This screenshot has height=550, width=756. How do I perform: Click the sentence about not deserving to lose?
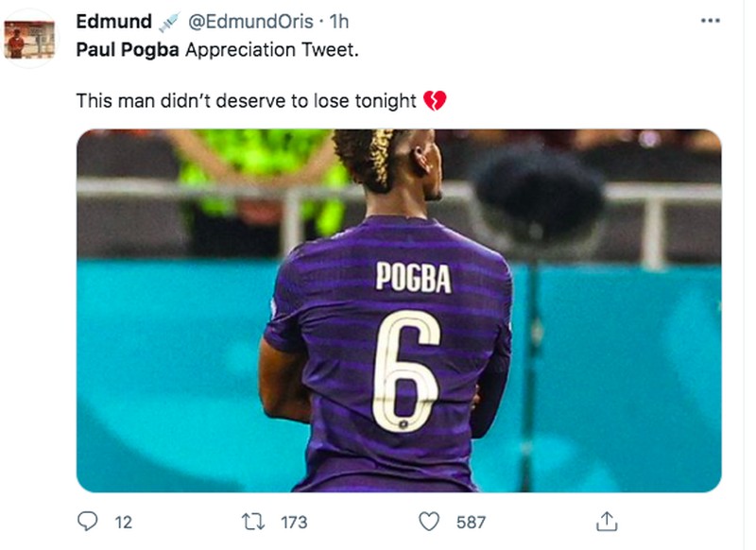click(246, 100)
